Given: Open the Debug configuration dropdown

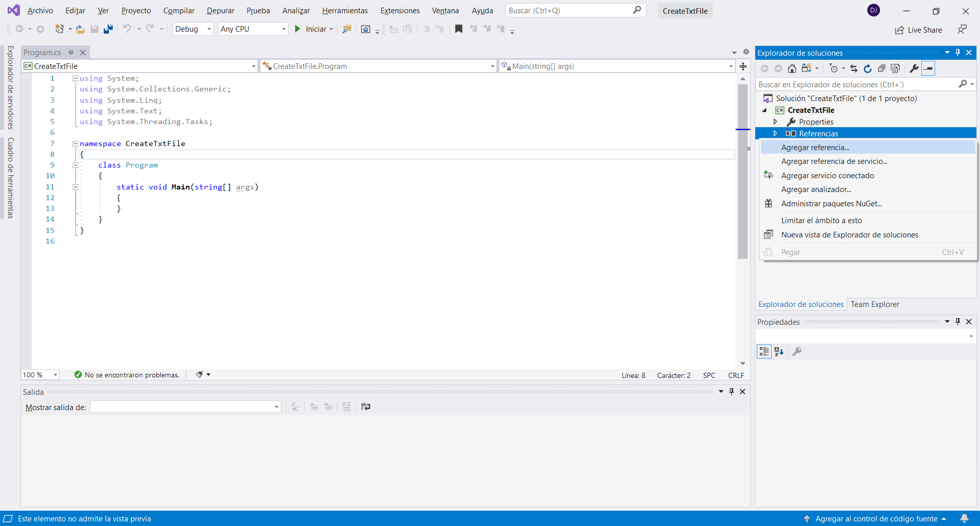Looking at the screenshot, I should (x=193, y=29).
